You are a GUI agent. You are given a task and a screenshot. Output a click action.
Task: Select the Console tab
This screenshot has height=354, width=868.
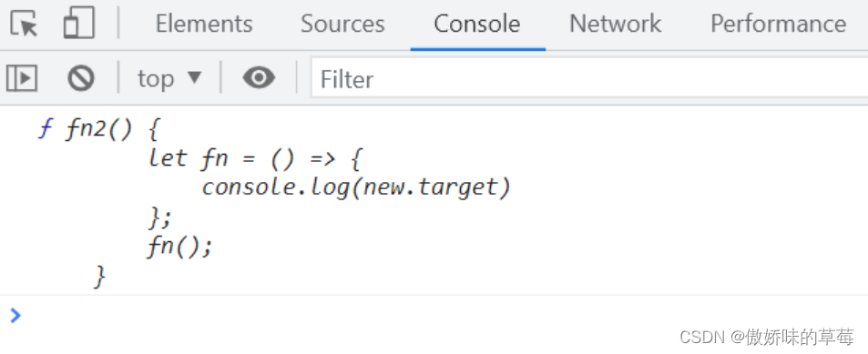pyautogui.click(x=477, y=24)
